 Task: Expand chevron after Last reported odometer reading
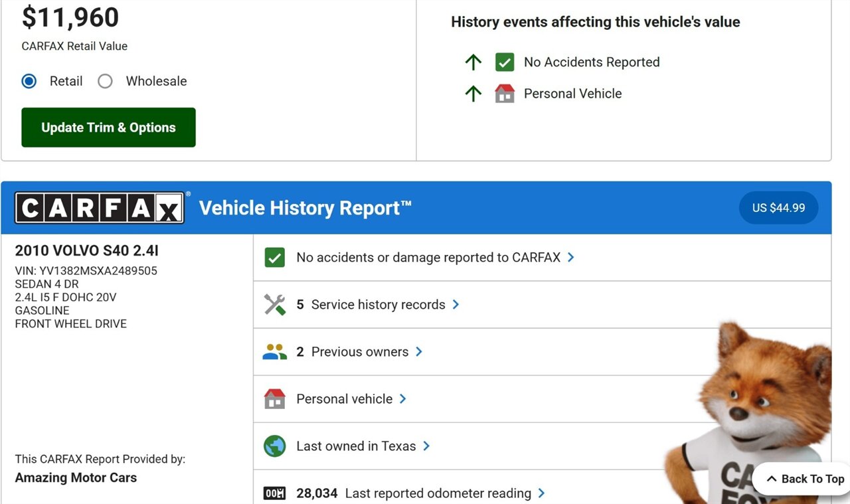coord(541,493)
